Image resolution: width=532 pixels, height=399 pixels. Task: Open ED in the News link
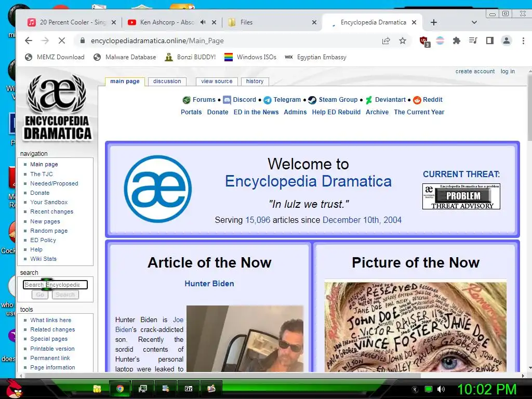click(256, 112)
